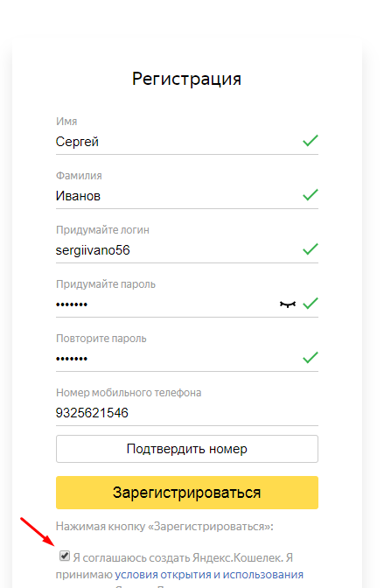Click into the Повторите пароль field

click(x=187, y=360)
